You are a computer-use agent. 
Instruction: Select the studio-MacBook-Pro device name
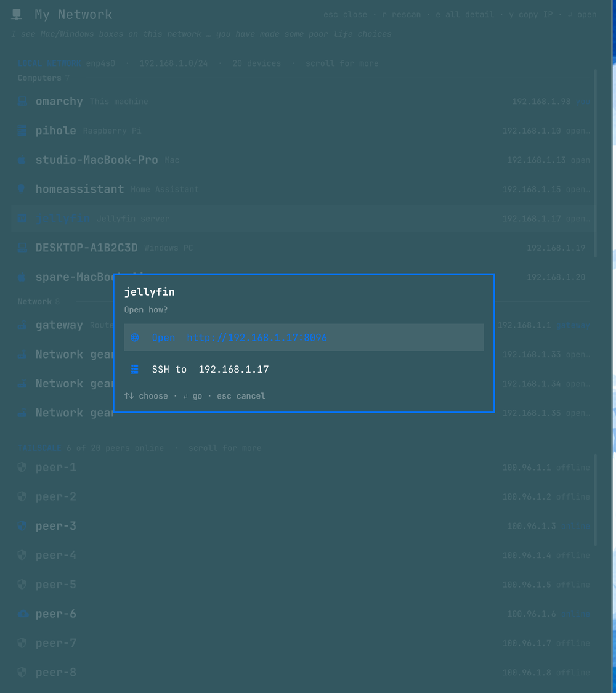97,160
